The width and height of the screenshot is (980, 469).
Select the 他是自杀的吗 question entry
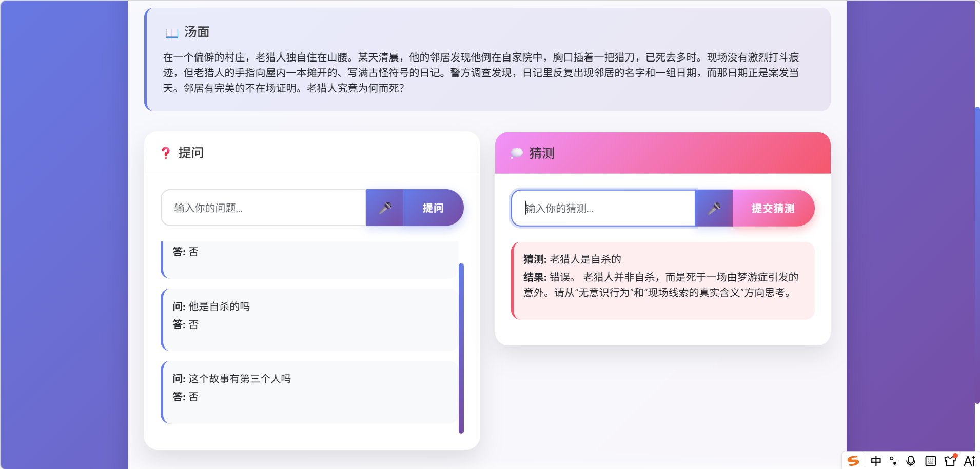tap(309, 320)
